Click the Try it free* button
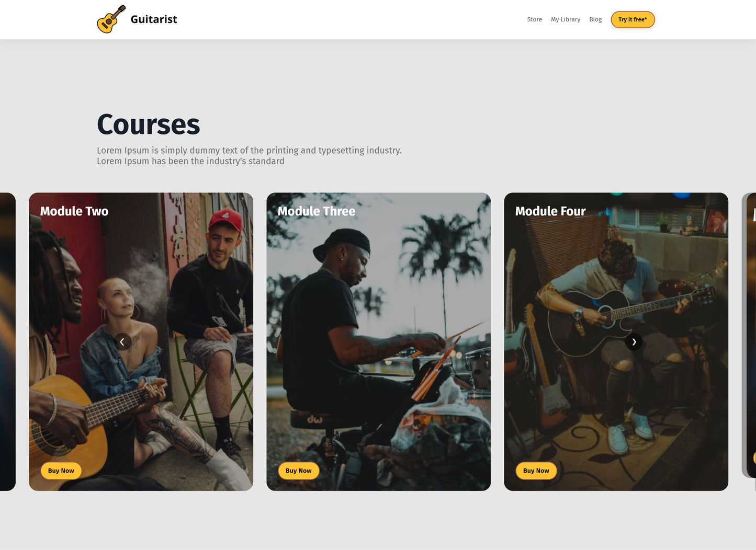 tap(633, 19)
